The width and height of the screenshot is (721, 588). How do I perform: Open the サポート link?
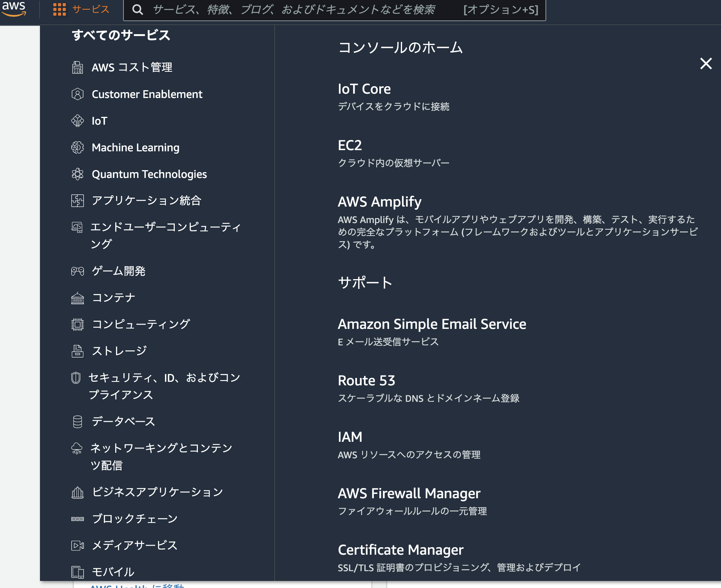coord(365,283)
